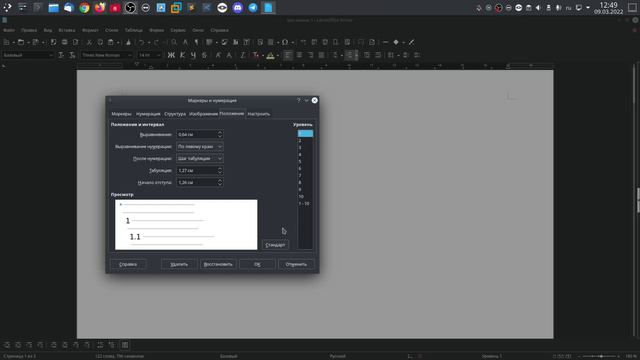Insert special character (Omega) icon
640x360 pixels.
(285, 42)
